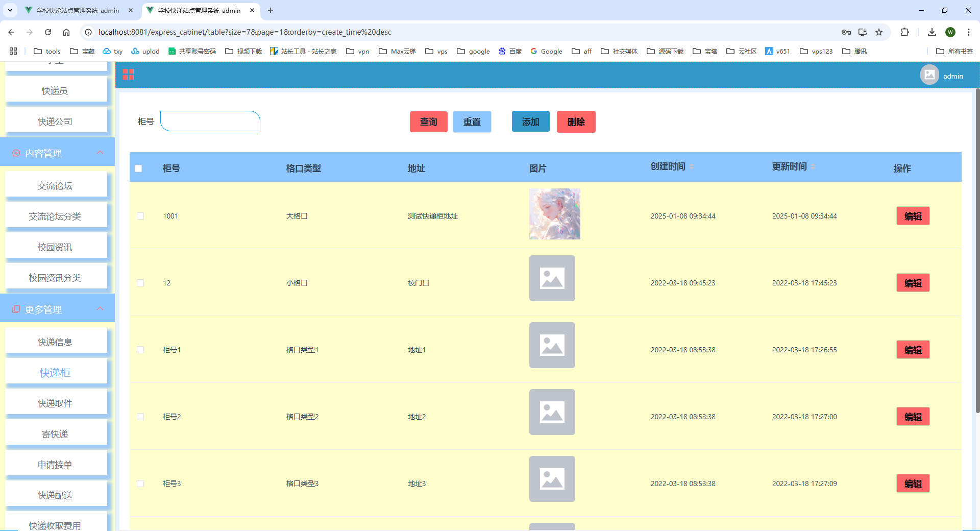
Task: Open the extensions puzzle icon
Action: (x=904, y=32)
